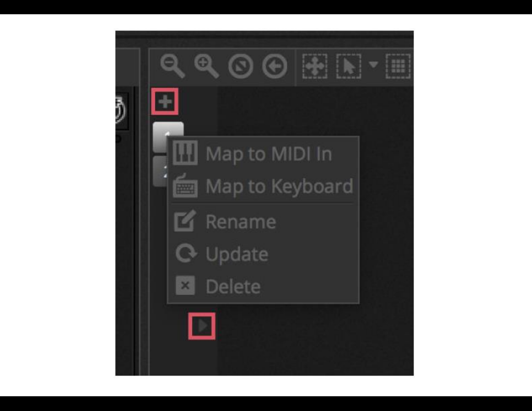Select the four-arrow move tool
The height and width of the screenshot is (411, 532).
315,66
